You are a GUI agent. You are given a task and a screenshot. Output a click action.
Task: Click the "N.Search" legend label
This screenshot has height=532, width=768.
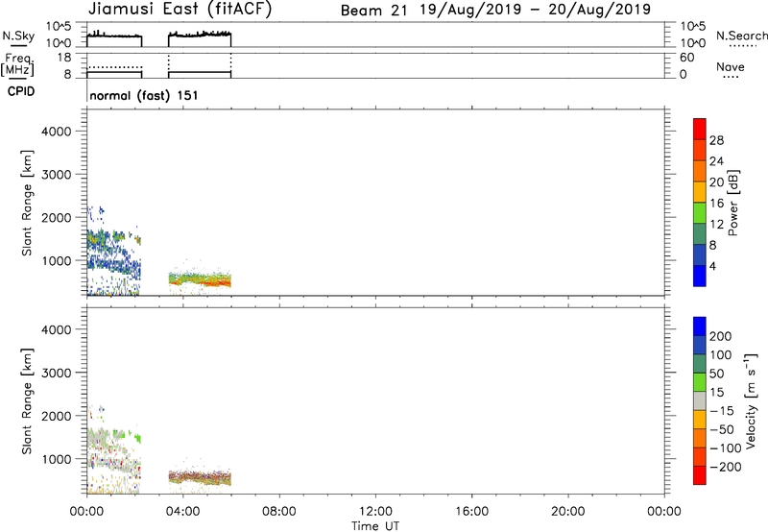tap(741, 36)
